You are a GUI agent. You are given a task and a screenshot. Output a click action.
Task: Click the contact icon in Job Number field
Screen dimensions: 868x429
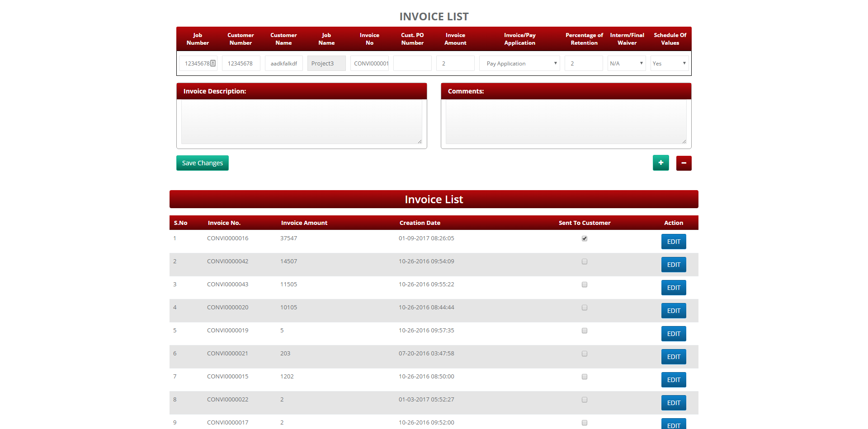(213, 63)
